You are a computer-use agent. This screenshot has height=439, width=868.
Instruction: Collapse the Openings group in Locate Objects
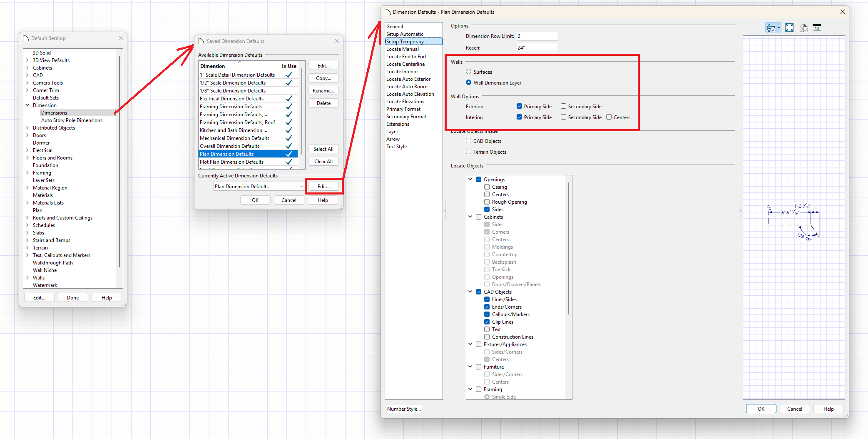tap(470, 180)
